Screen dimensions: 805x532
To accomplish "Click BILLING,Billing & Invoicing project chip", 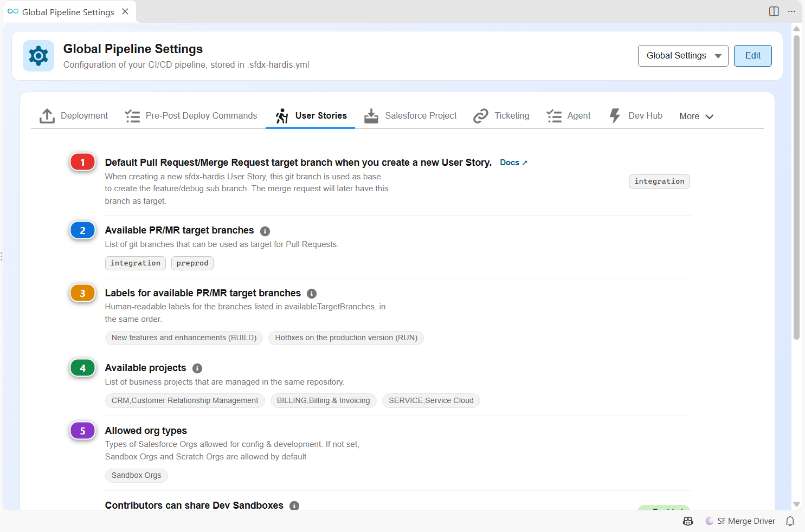I will tap(324, 401).
